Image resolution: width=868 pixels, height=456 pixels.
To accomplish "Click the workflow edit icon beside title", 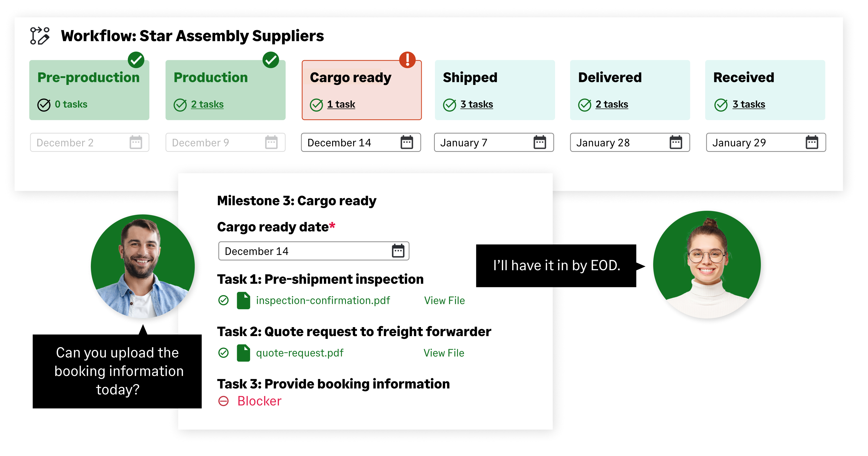I will [x=40, y=36].
